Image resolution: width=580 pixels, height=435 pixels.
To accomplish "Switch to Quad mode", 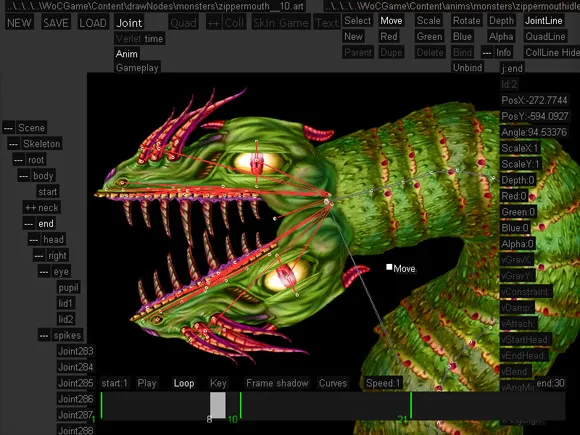I will 183,23.
